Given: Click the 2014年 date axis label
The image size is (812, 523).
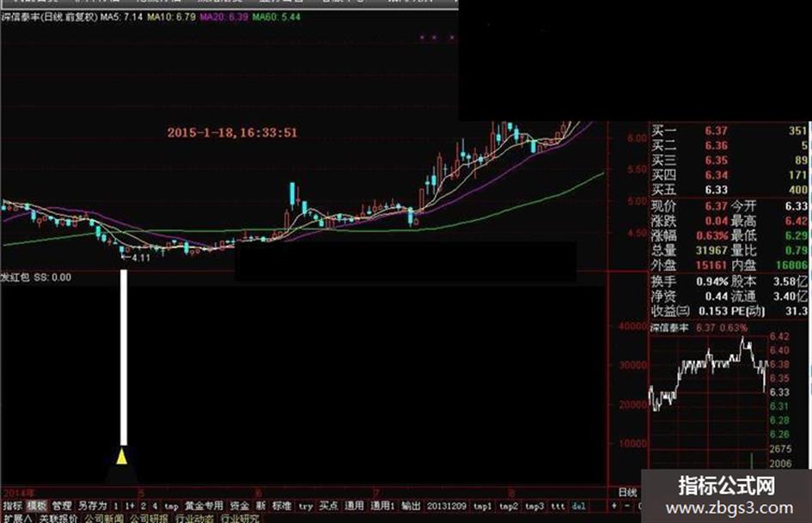Looking at the screenshot, I should coord(18,493).
